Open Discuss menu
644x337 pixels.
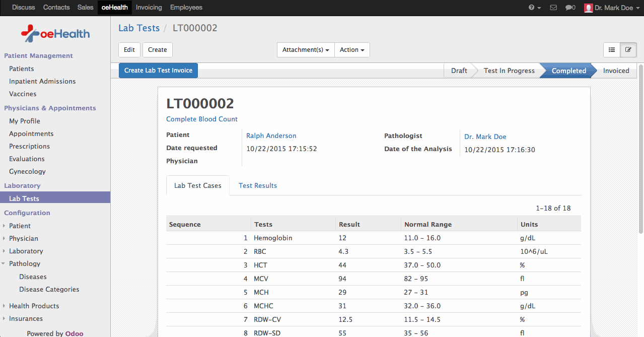tap(24, 8)
